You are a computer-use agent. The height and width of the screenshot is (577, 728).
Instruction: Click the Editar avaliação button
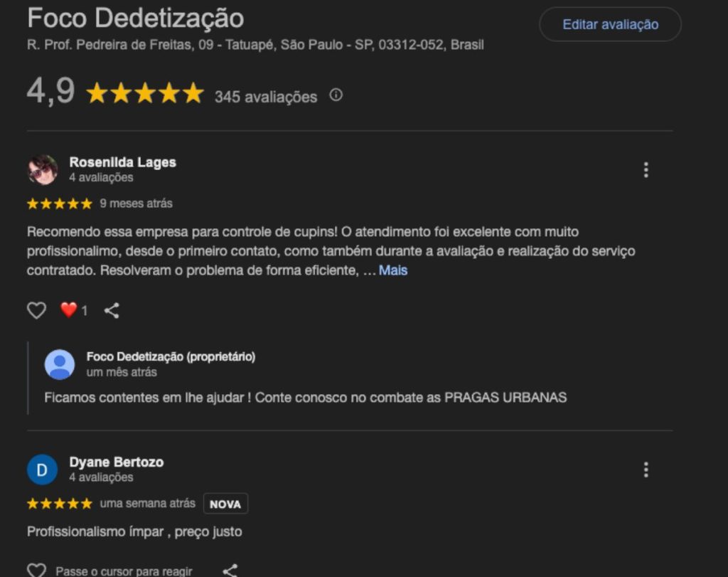pos(610,25)
